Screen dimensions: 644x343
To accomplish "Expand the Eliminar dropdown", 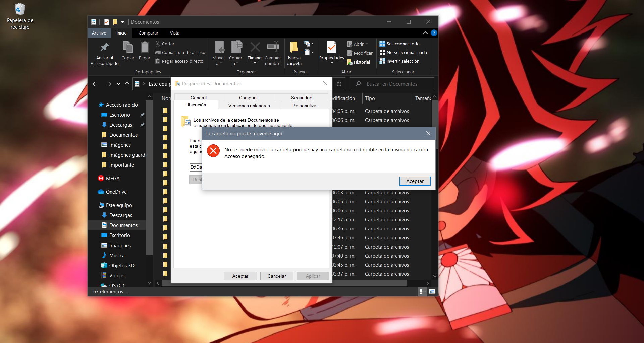I will [255, 63].
